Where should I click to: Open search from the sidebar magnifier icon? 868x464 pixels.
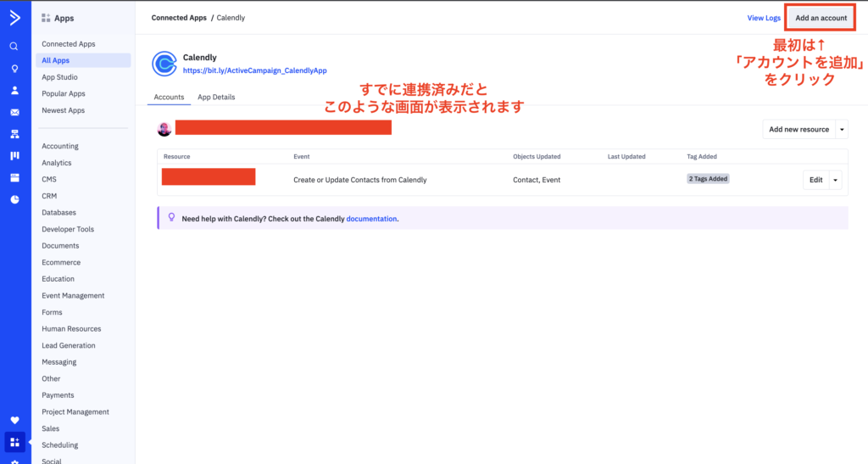[x=14, y=47]
